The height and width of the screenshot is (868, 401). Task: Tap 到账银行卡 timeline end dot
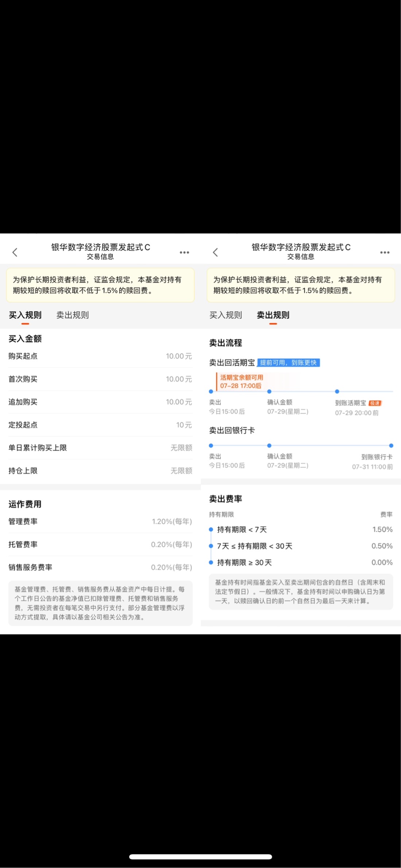coord(391,445)
